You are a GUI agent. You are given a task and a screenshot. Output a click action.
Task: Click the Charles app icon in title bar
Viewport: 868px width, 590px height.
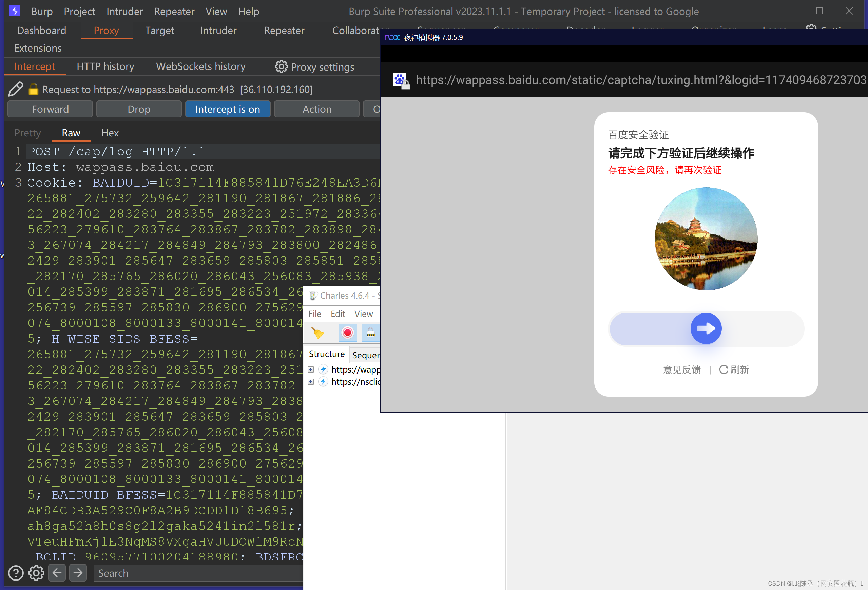[313, 296]
